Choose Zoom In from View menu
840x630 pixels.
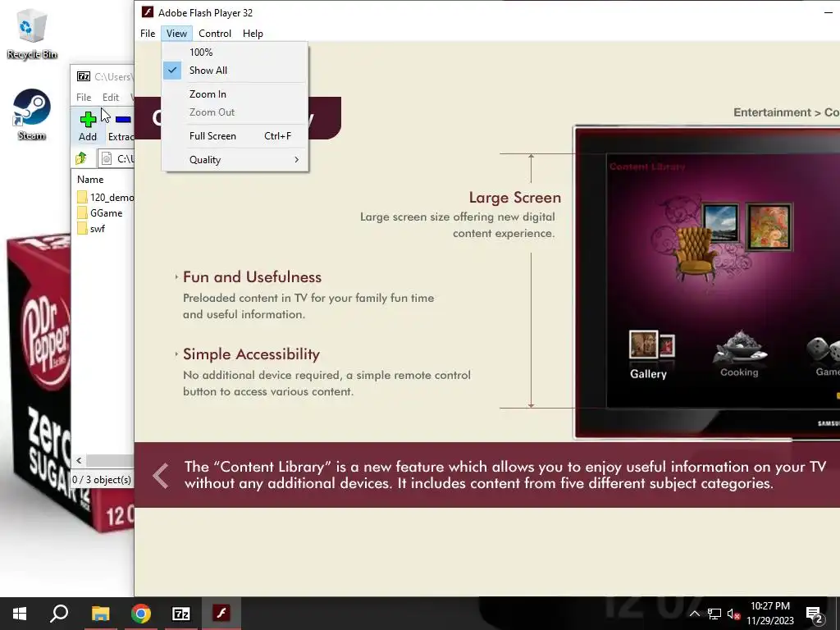click(235, 94)
